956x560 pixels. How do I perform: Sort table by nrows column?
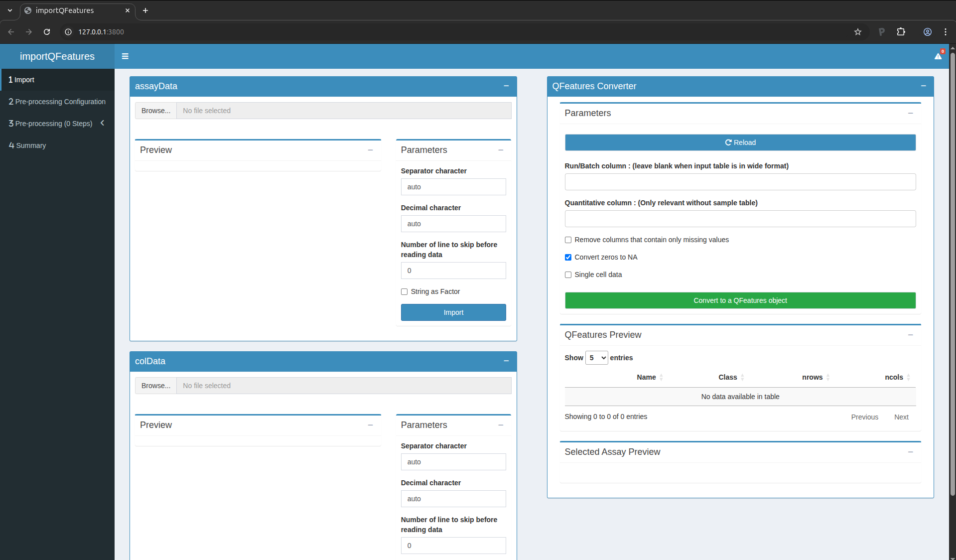pyautogui.click(x=816, y=377)
